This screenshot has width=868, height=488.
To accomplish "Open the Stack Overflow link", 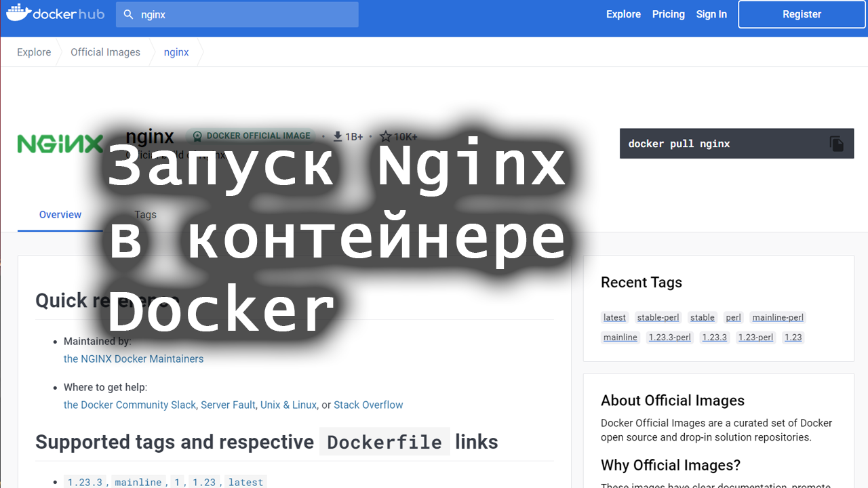I will click(368, 405).
